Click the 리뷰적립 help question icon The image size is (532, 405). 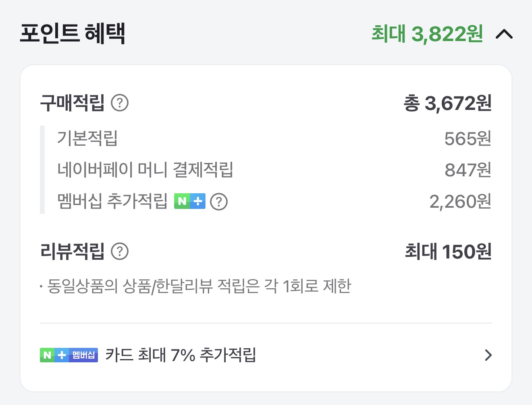tap(120, 252)
